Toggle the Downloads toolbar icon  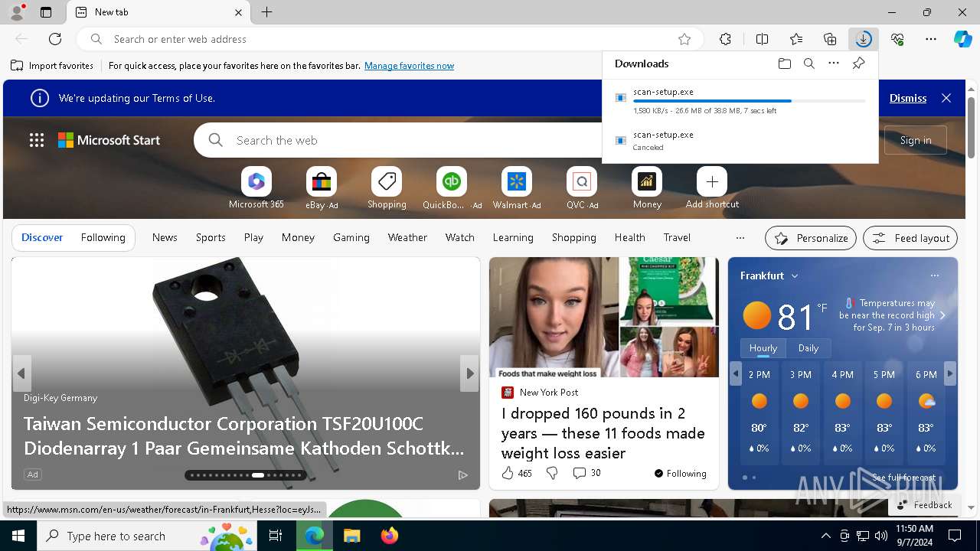[x=864, y=39]
